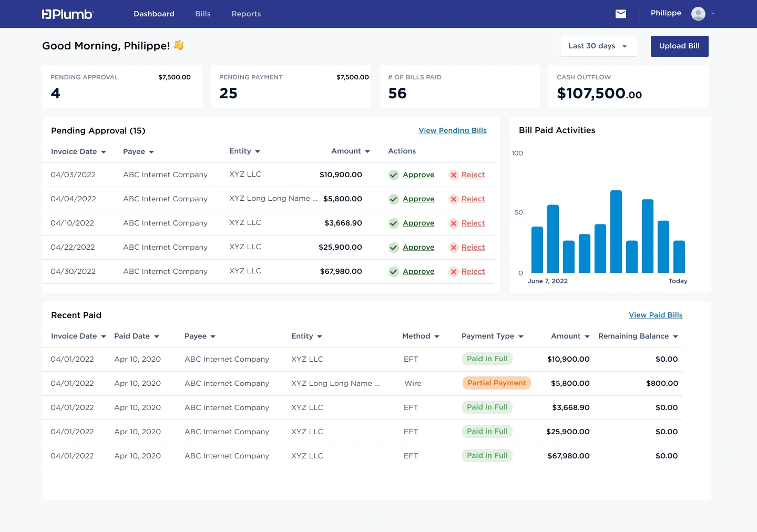
Task: Sort Recent Paid by Invoice Date column
Action: pos(78,336)
